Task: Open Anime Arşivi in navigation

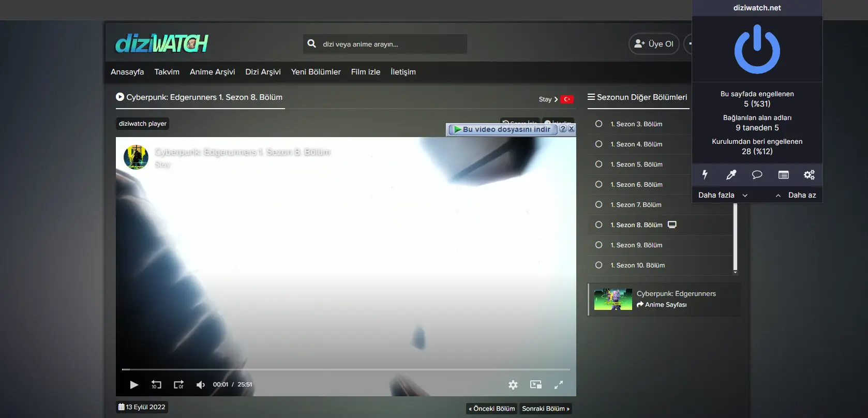Action: coord(212,72)
